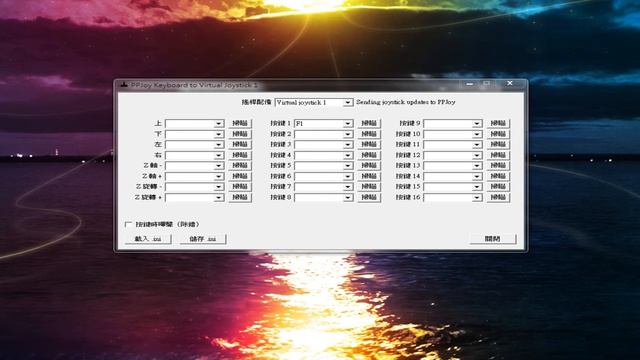
Task: Click the 掃瞄 button for 上
Action: (x=240, y=123)
